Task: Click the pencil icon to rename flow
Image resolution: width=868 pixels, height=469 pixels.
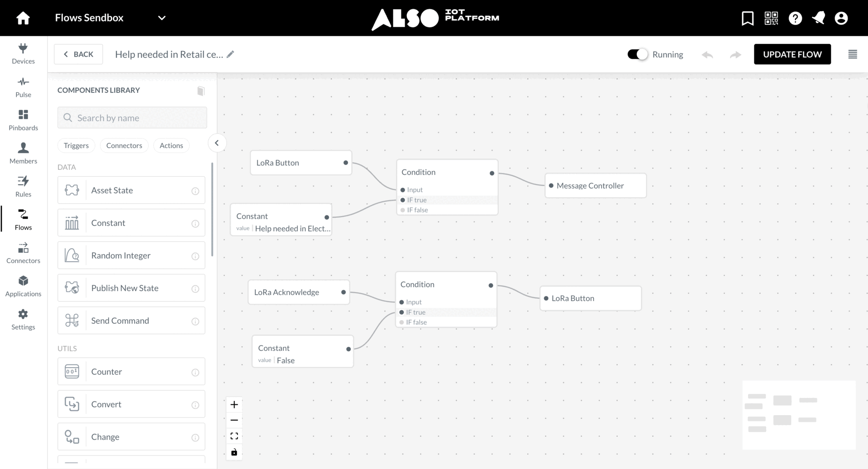Action: point(230,54)
